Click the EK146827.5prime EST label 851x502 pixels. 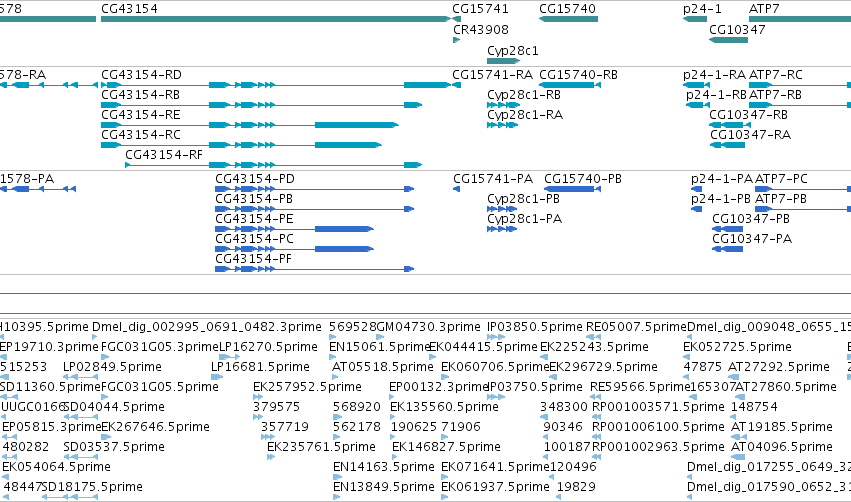[446, 447]
